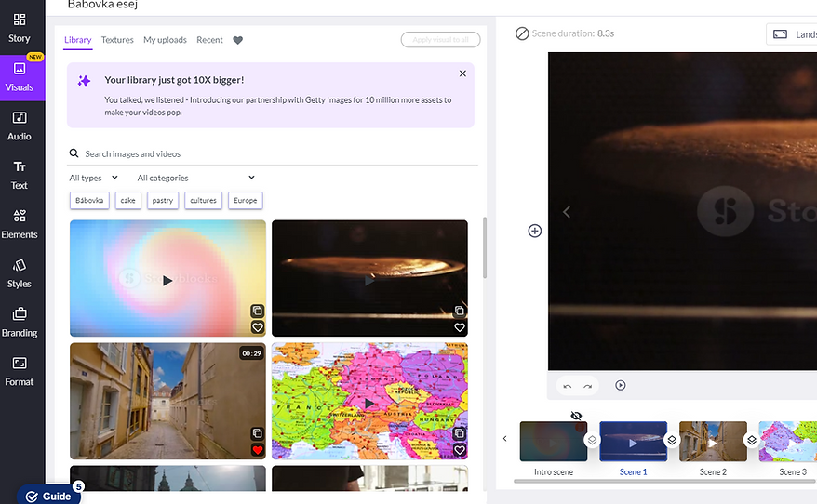This screenshot has height=504, width=817.
Task: Select the Scene 2 thumbnail
Action: [713, 442]
